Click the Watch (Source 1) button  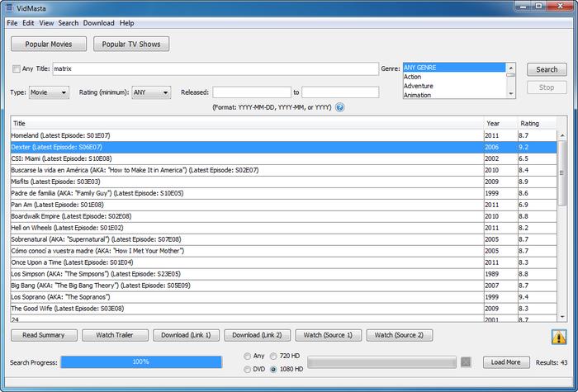pyautogui.click(x=328, y=335)
